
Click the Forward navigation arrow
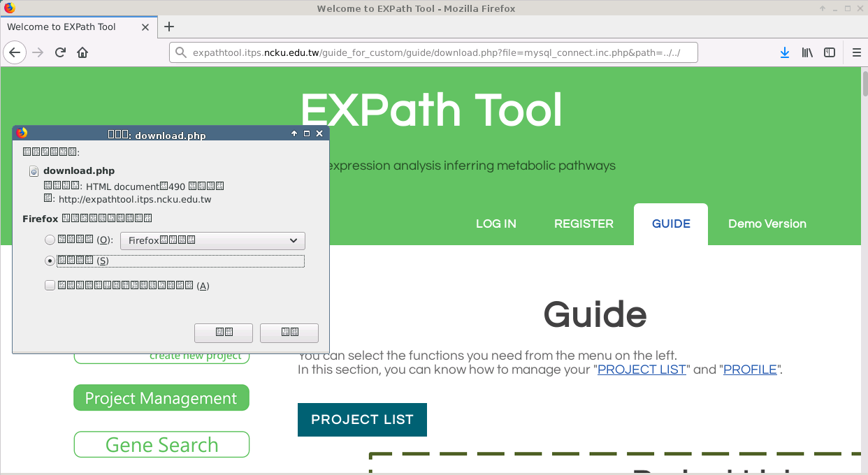point(38,52)
